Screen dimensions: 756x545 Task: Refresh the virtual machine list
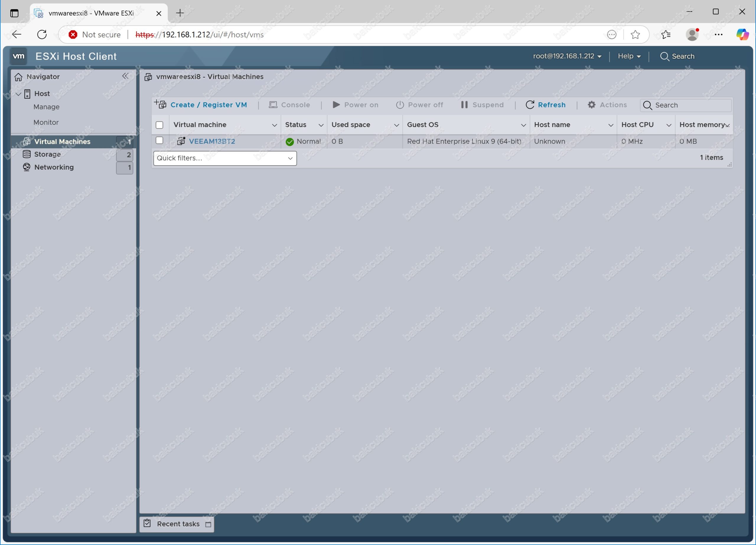pyautogui.click(x=546, y=105)
